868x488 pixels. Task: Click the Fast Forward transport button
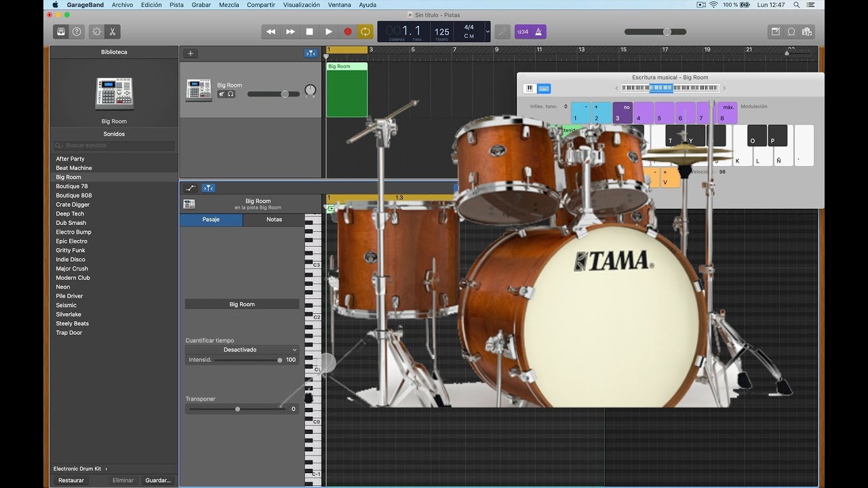290,32
